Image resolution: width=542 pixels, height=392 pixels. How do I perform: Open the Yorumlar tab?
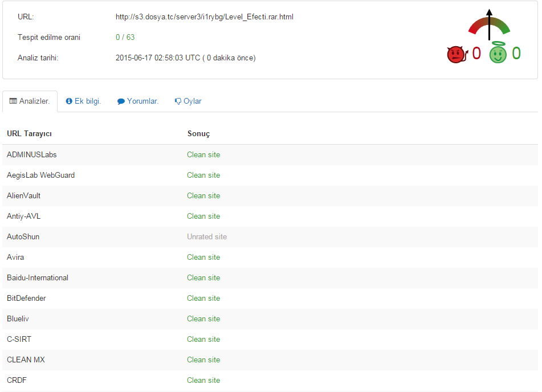138,101
